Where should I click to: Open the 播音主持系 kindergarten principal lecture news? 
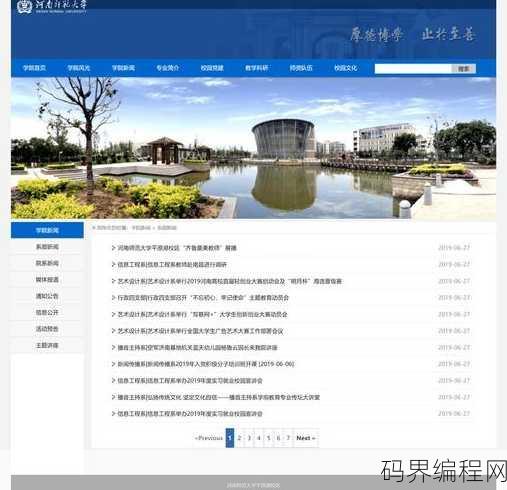[x=198, y=348]
